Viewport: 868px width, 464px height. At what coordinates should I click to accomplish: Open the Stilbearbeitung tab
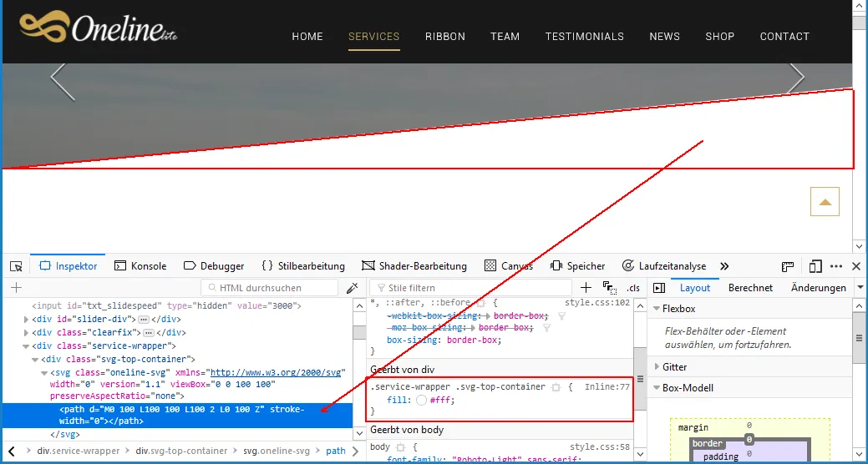coord(303,266)
